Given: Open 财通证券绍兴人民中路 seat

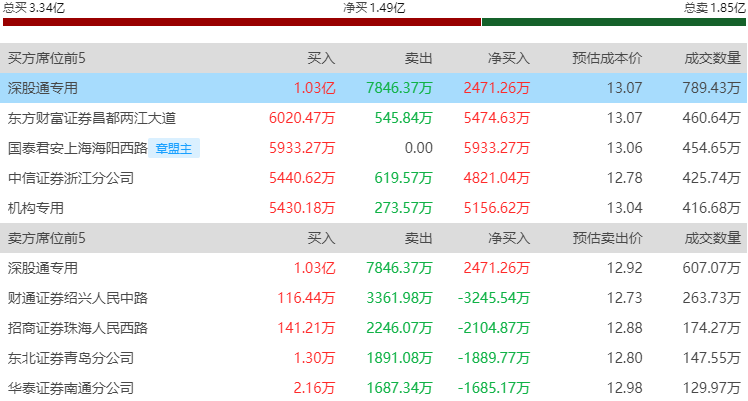Looking at the screenshot, I should [77, 298].
